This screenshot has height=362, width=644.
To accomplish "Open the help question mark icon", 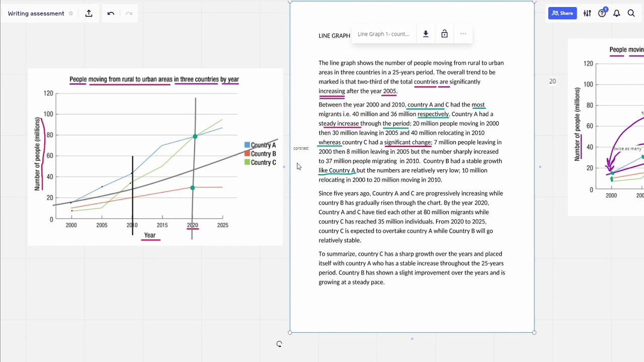I will 602,14.
